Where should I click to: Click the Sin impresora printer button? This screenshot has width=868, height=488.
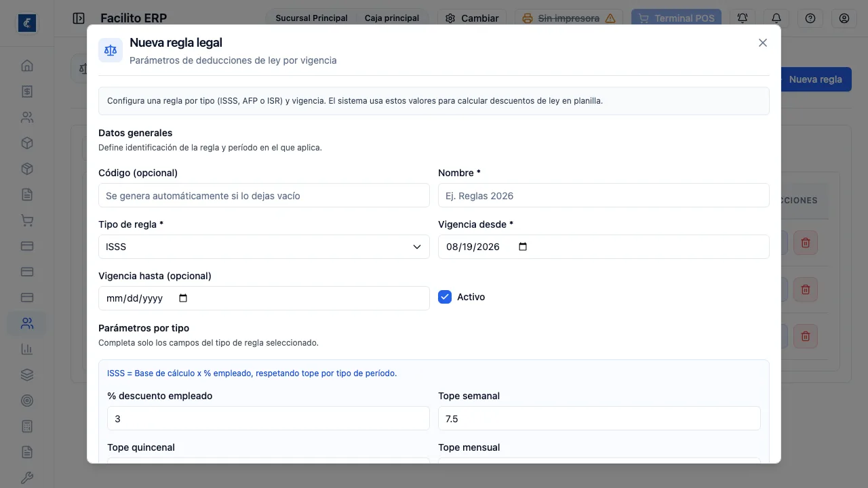tap(569, 18)
